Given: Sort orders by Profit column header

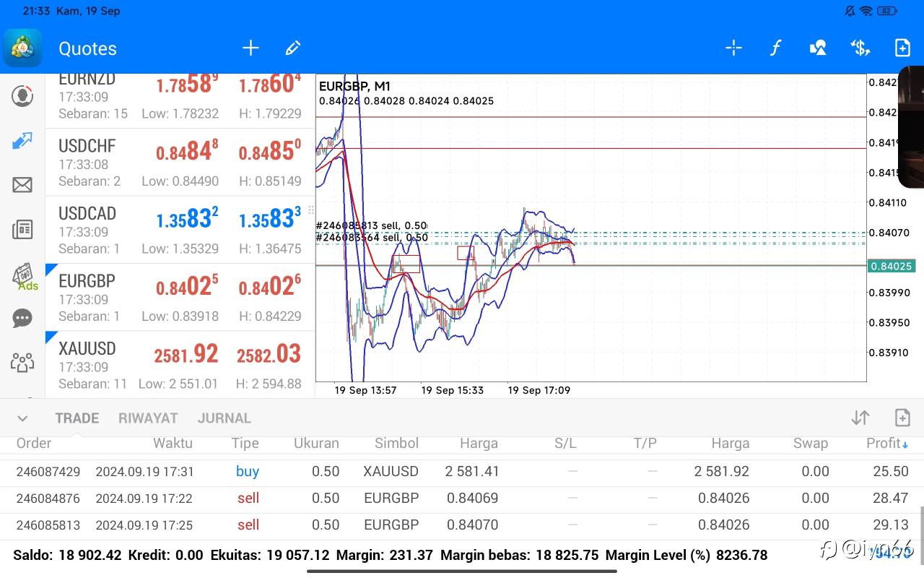Looking at the screenshot, I should [x=886, y=443].
